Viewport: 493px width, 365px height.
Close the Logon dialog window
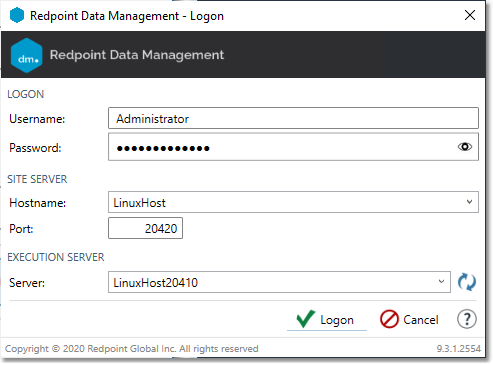470,15
